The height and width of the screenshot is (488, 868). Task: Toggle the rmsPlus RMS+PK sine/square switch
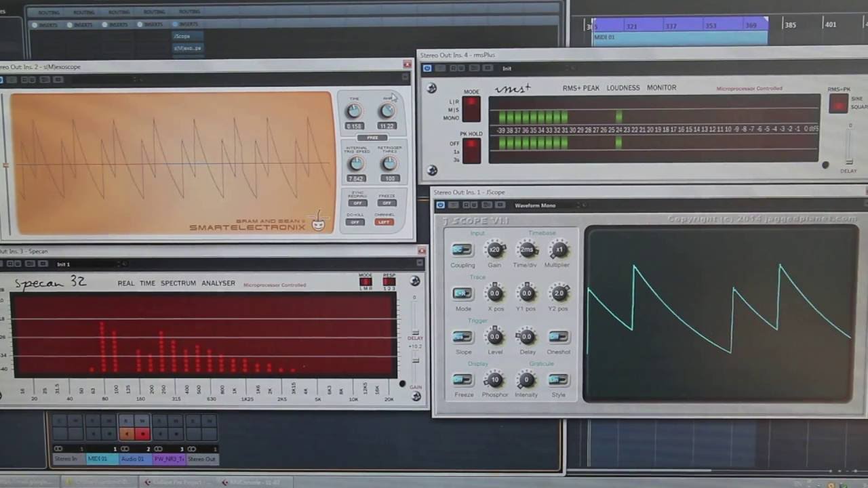coord(839,103)
